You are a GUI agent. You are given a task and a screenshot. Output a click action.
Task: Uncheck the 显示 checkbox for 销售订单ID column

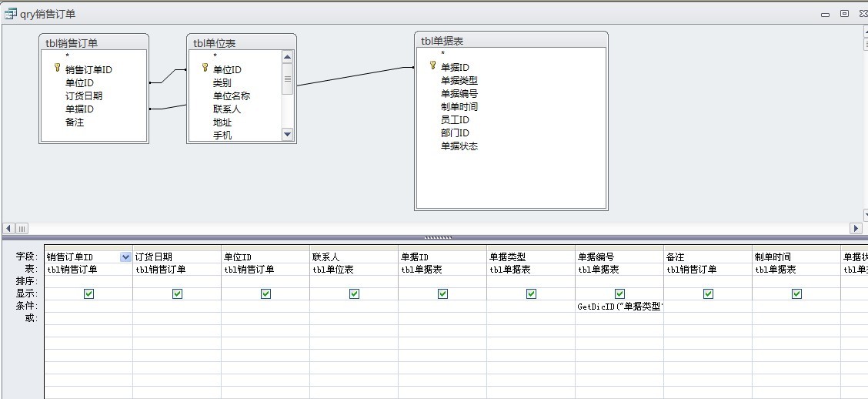coord(88,293)
